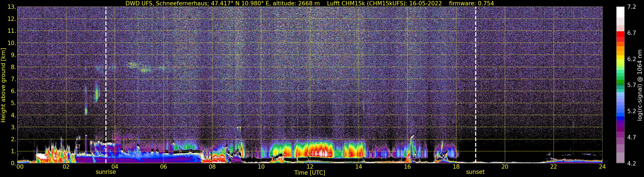The image size is (644, 177).
Task: Click the 'sunset' label below the time axis
Action: click(475, 172)
